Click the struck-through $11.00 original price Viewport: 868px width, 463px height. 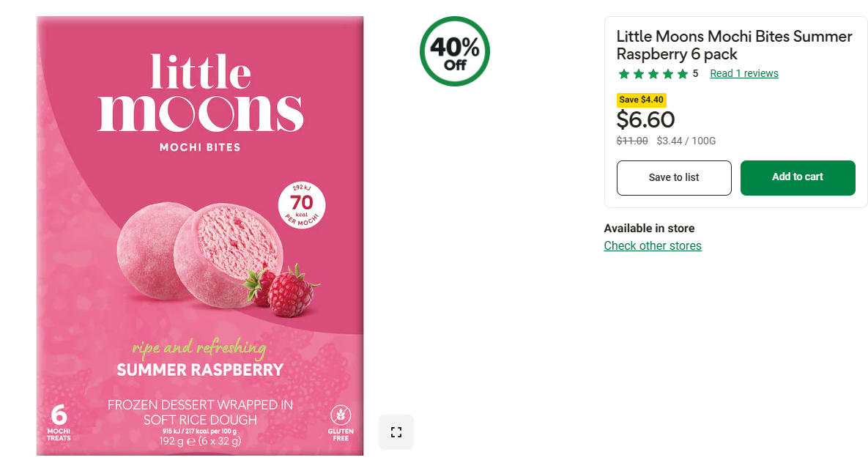(632, 141)
